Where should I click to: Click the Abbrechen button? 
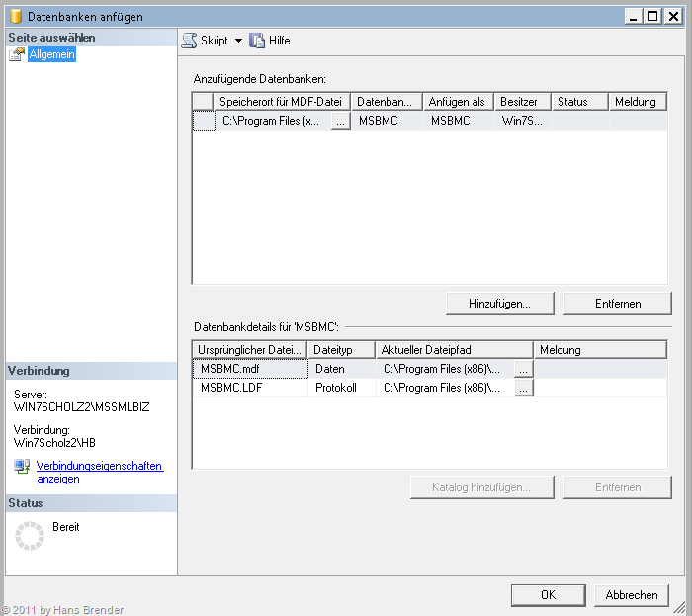coord(631,594)
